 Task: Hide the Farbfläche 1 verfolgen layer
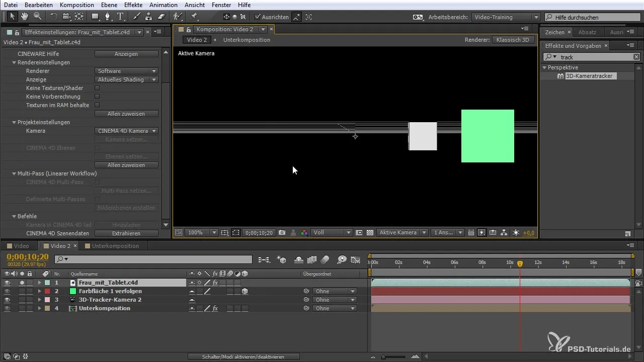(7, 291)
